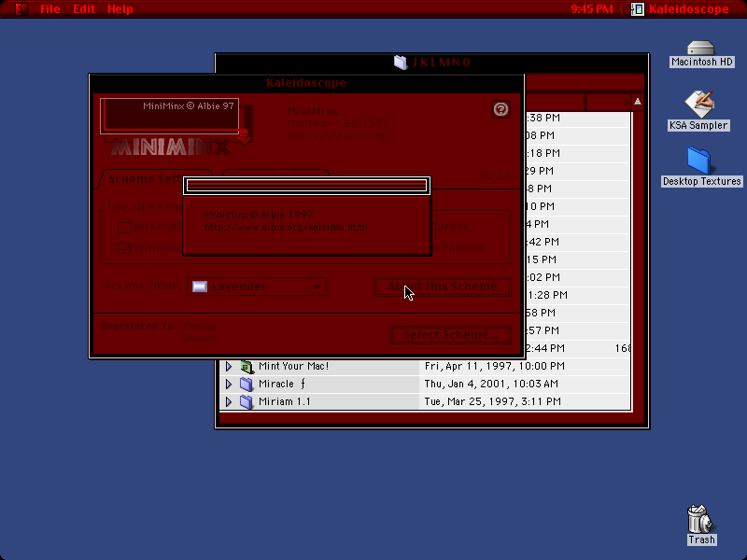Expand the Mint Your Mac! disclosure triangle
Image resolution: width=747 pixels, height=560 pixels.
(x=229, y=366)
